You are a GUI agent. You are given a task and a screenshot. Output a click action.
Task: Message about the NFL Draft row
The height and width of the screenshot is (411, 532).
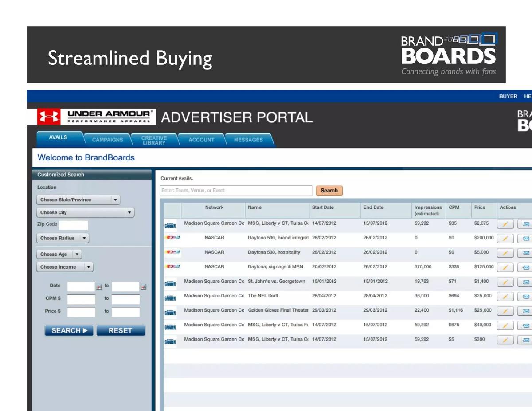(x=525, y=297)
